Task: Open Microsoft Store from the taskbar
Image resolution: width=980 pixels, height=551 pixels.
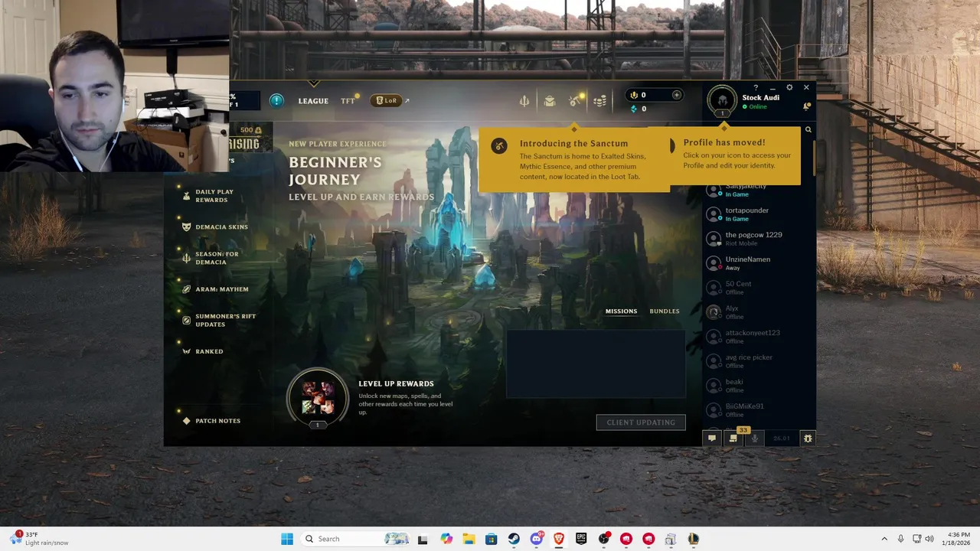Action: 492,539
